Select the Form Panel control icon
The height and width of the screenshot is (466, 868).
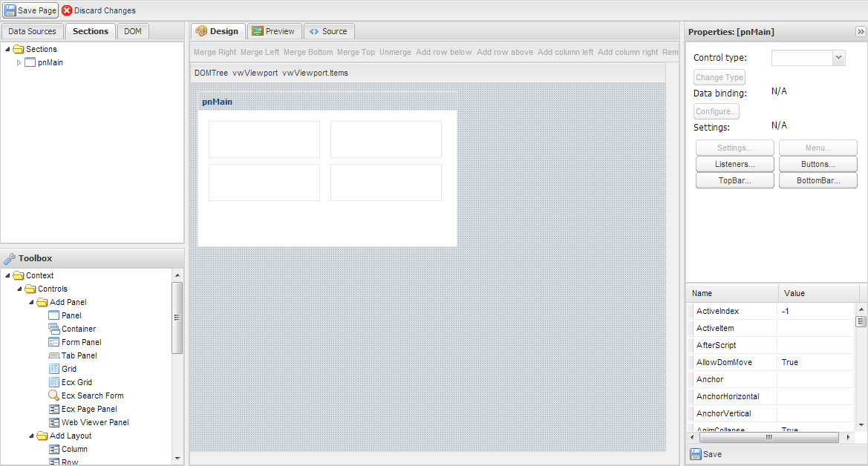53,342
